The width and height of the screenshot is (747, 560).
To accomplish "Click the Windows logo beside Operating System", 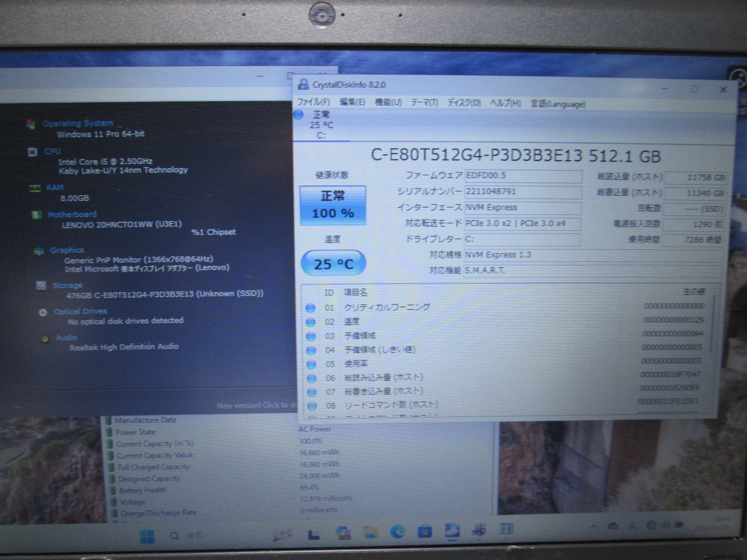I will point(31,124).
